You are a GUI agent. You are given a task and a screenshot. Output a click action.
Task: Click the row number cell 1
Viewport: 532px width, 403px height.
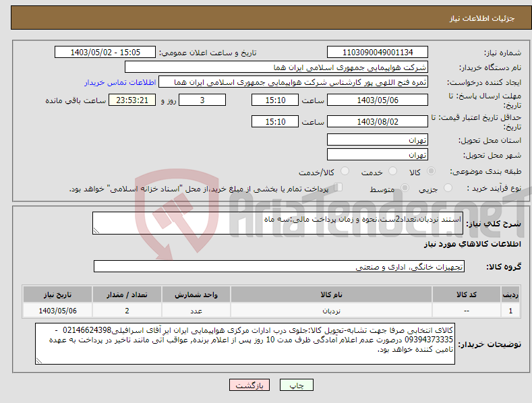click(510, 311)
